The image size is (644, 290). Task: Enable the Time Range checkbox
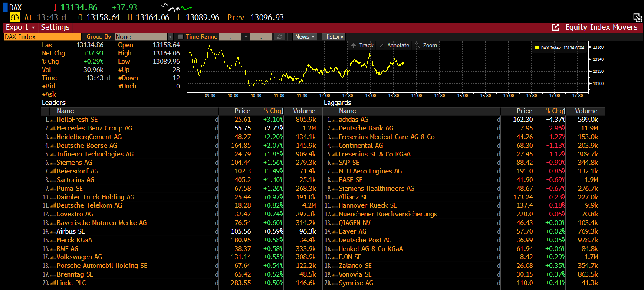point(181,37)
